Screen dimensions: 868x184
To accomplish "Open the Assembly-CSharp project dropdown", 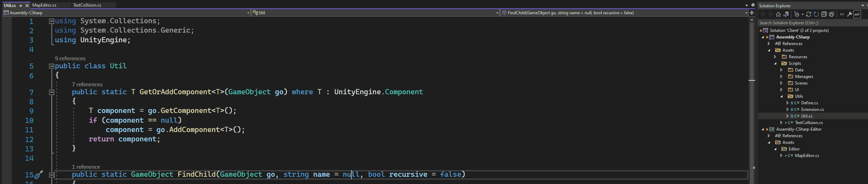I will coord(248,13).
